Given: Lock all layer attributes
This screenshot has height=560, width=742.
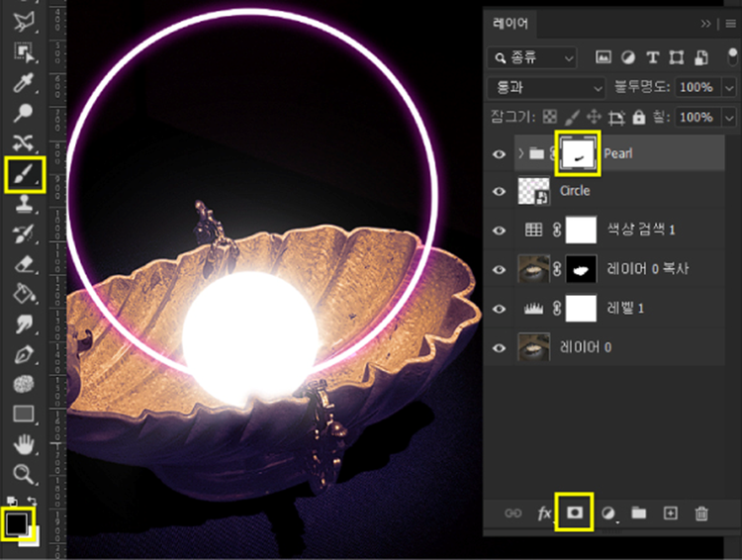Looking at the screenshot, I should pyautogui.click(x=639, y=117).
